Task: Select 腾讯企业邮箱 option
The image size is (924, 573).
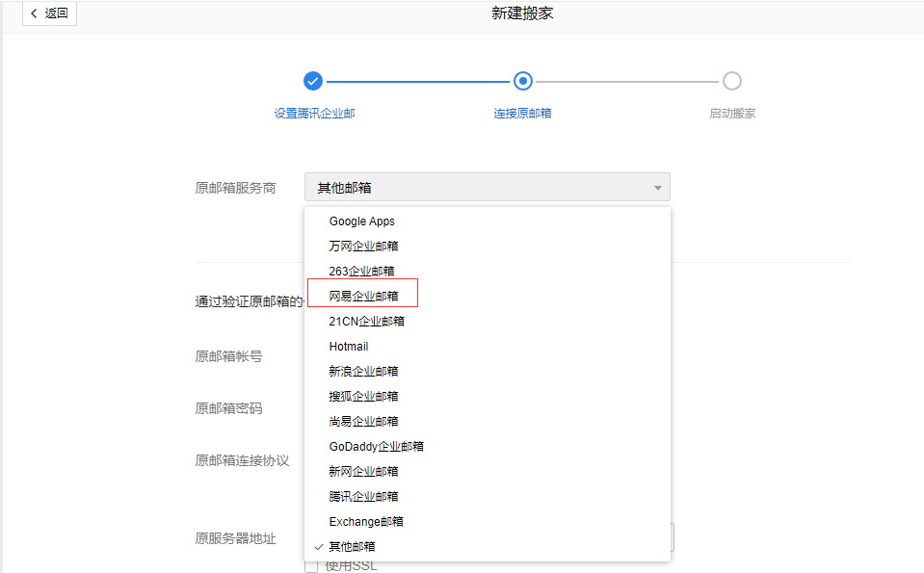Action: click(362, 496)
